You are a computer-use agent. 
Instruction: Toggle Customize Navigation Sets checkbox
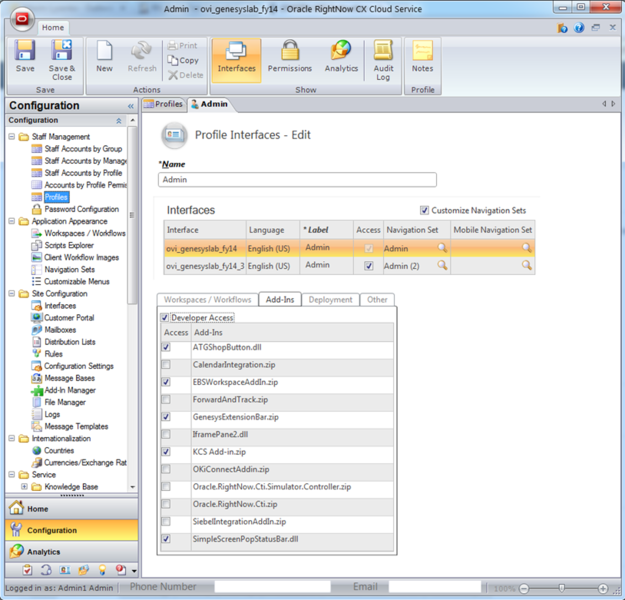click(424, 210)
